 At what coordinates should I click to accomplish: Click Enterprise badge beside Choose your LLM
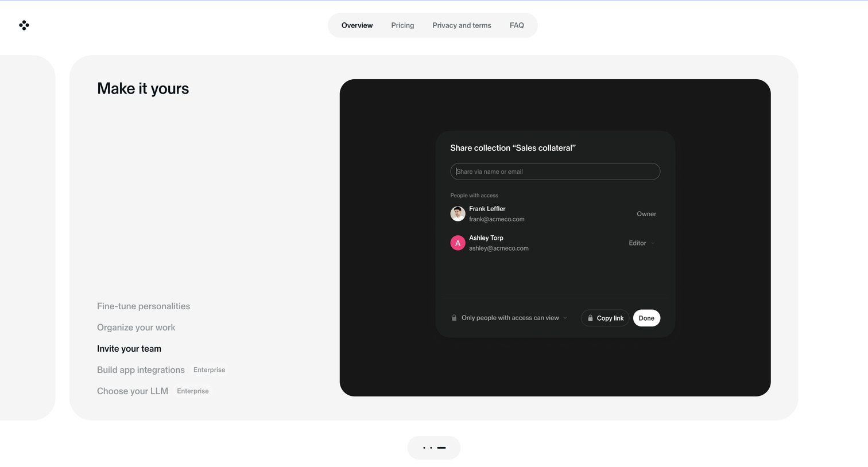click(193, 391)
